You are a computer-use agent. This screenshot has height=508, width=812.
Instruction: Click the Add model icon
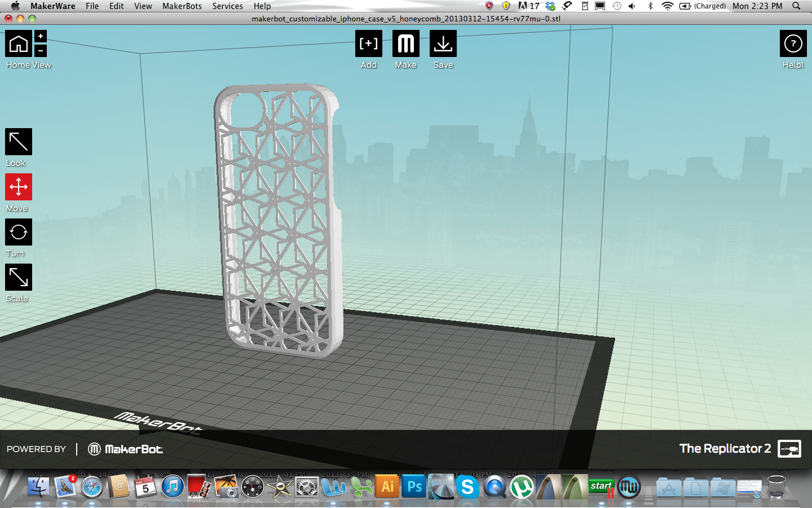pos(369,43)
